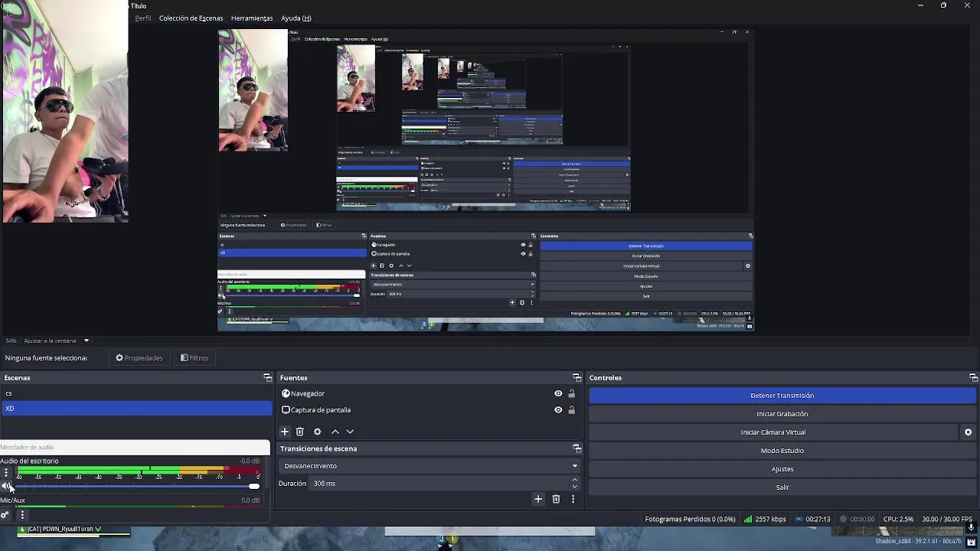
Task: Undock the Escenas panel with its float icon
Action: click(x=267, y=378)
